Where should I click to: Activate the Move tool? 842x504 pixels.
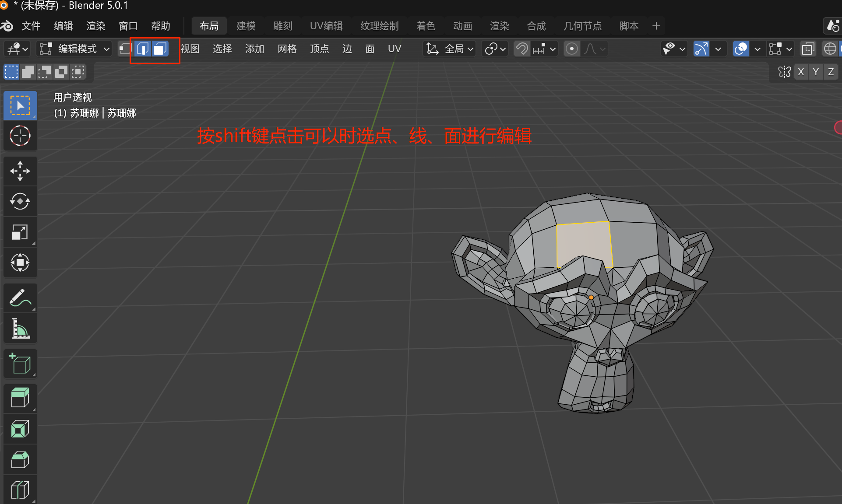[20, 171]
